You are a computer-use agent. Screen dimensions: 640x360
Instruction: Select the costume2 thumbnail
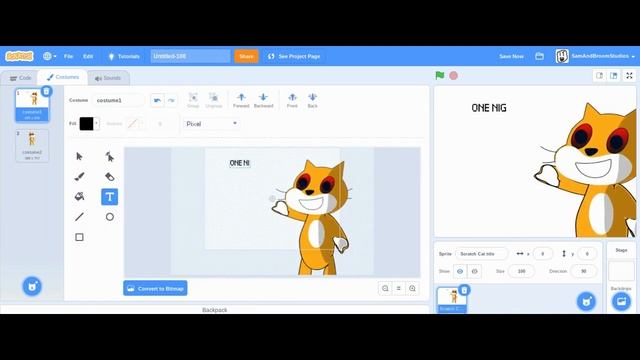(x=32, y=146)
